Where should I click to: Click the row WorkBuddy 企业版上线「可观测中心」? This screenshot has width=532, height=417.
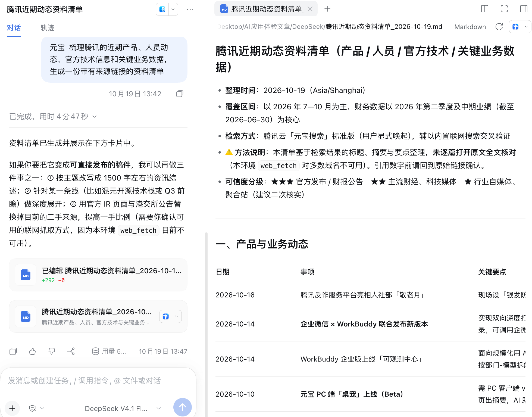pyautogui.click(x=371, y=359)
